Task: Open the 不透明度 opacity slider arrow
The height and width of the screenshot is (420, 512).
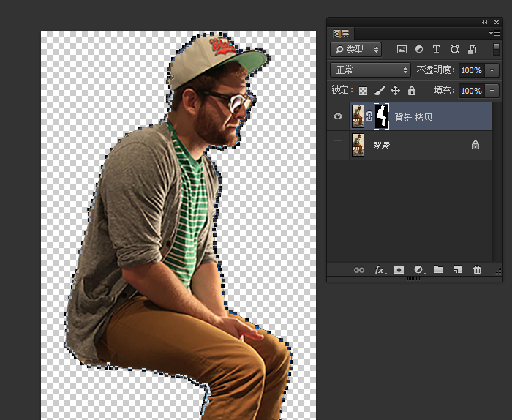Action: 492,70
